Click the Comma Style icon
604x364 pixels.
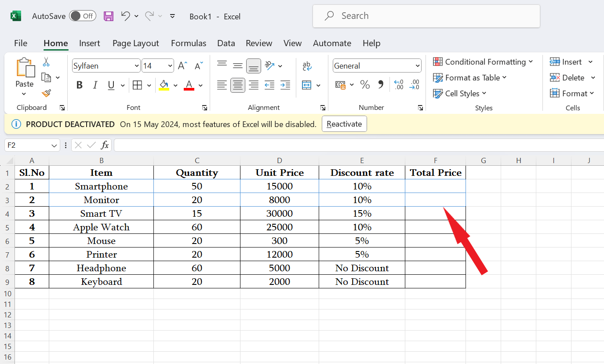point(381,85)
